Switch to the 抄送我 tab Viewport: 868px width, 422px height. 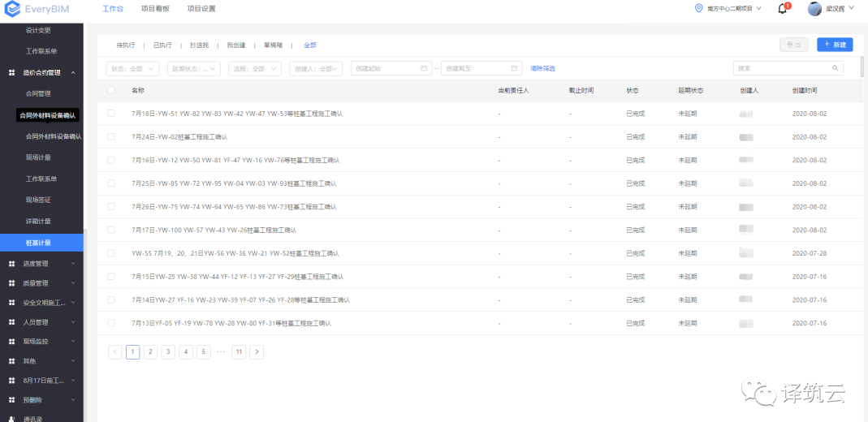point(199,45)
